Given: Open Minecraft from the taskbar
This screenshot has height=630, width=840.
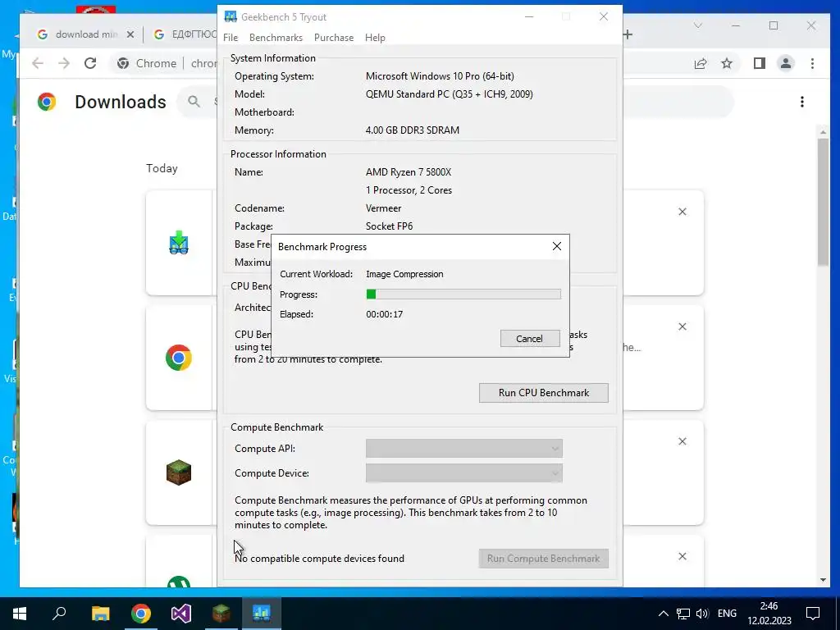Looking at the screenshot, I should (221, 614).
